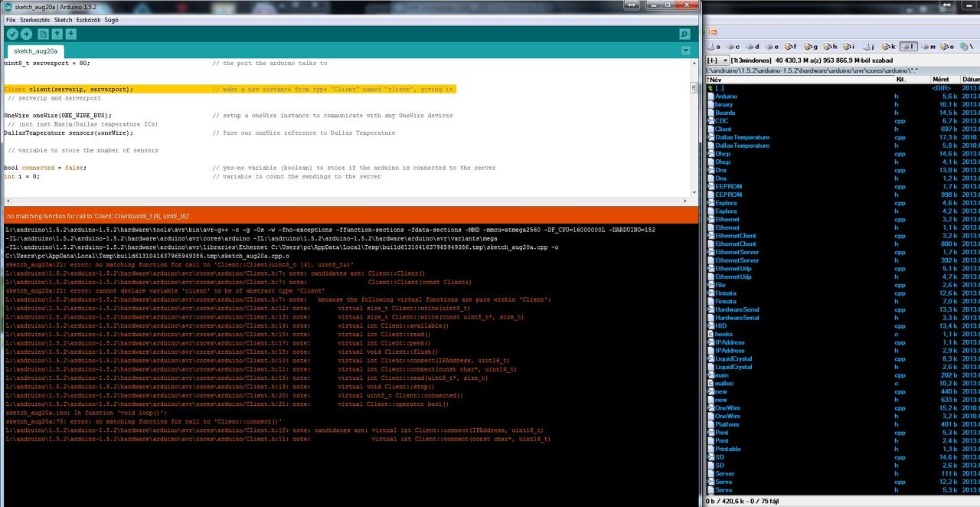Click the 'OneWire oneWire(ONE_WIRE_BUS);' code line

click(x=57, y=116)
